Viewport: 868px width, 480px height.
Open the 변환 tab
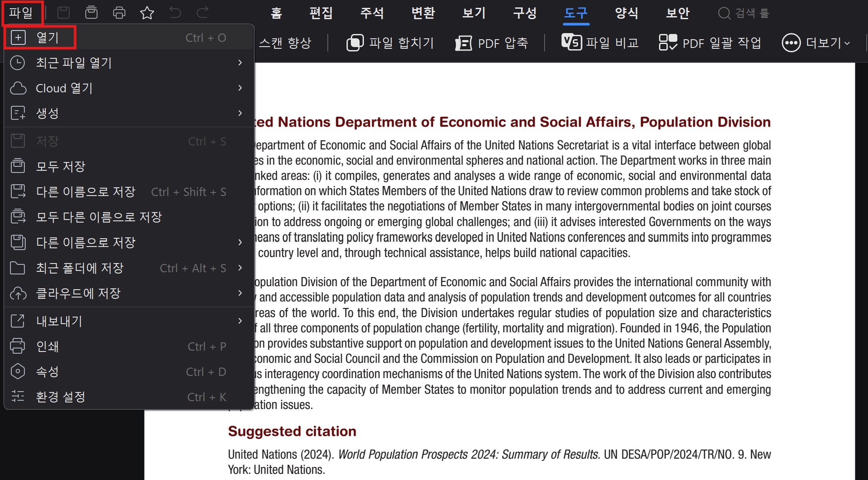(x=423, y=13)
